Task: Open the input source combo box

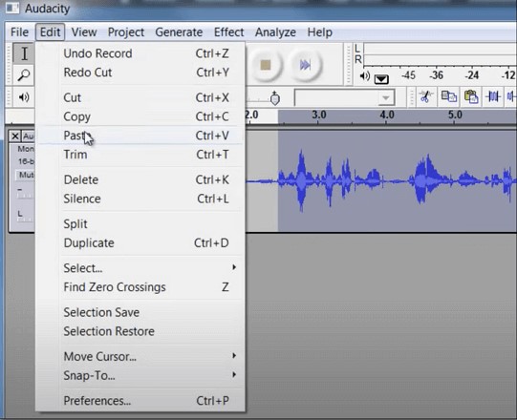Action: [x=345, y=97]
